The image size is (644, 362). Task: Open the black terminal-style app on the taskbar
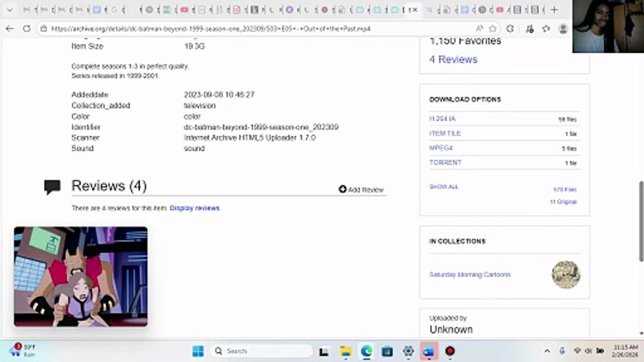click(x=325, y=351)
